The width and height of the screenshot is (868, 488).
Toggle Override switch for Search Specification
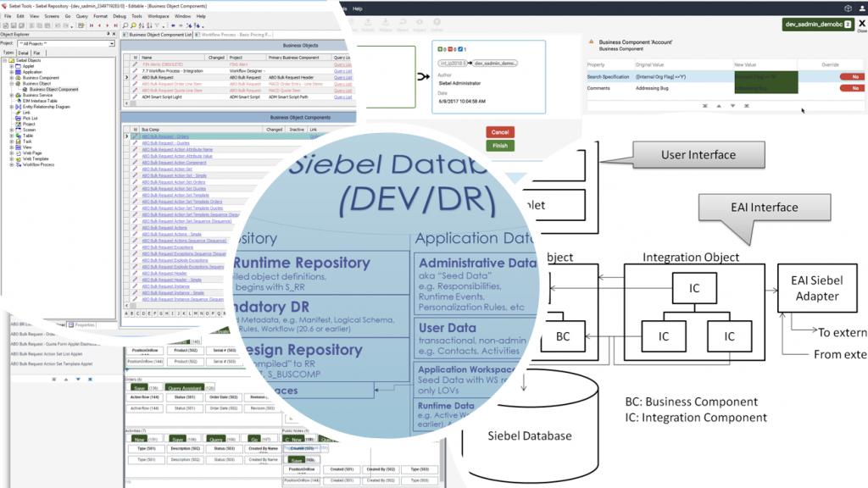click(851, 77)
